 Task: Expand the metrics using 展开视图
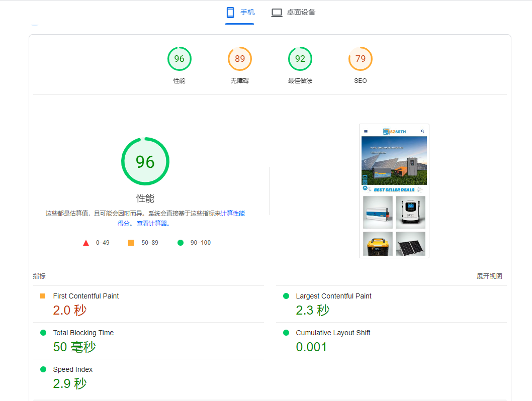point(489,276)
